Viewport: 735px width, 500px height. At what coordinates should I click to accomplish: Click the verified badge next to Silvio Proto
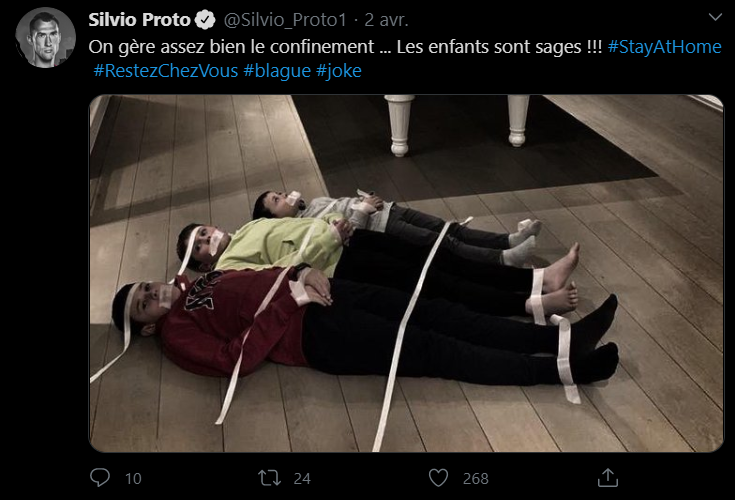pos(205,20)
